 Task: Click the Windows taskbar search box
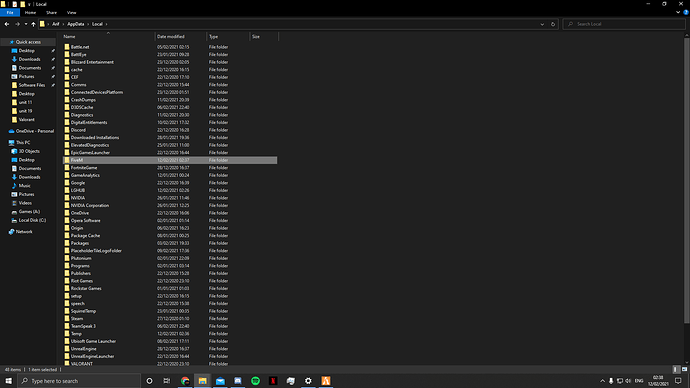[79, 381]
